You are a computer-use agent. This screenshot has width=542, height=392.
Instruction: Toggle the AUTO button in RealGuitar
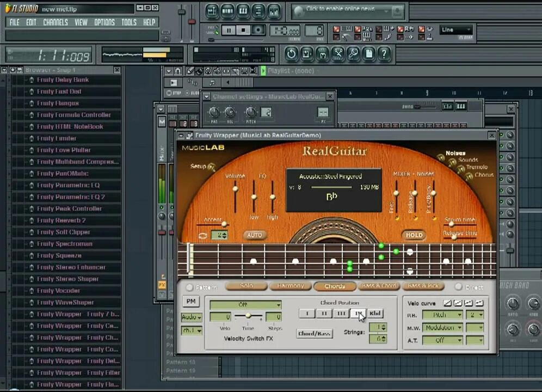(255, 235)
